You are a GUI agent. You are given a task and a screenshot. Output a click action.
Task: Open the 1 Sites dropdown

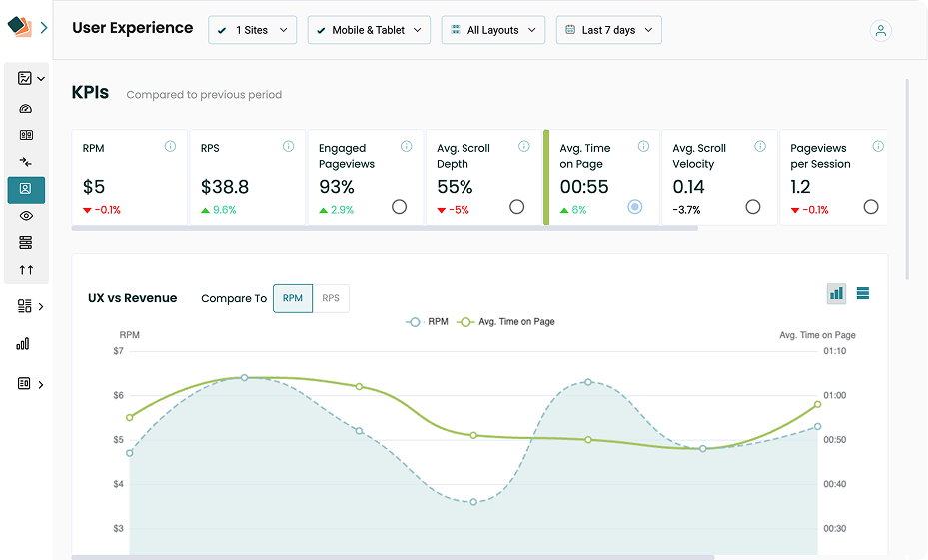(x=253, y=30)
